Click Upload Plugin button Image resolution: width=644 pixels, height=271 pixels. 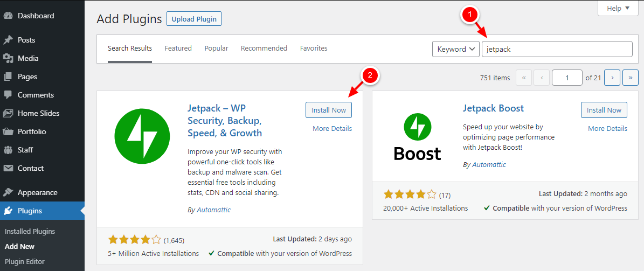click(x=194, y=19)
